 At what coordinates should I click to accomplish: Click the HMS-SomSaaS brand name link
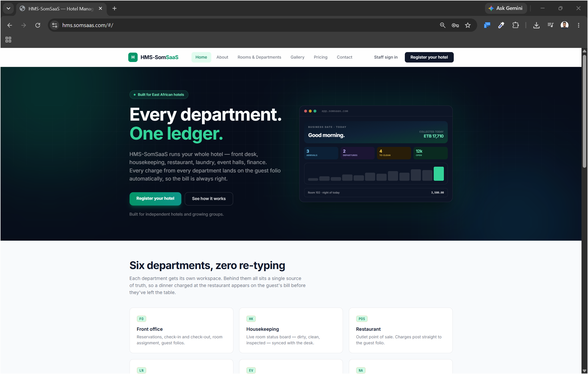coord(159,57)
